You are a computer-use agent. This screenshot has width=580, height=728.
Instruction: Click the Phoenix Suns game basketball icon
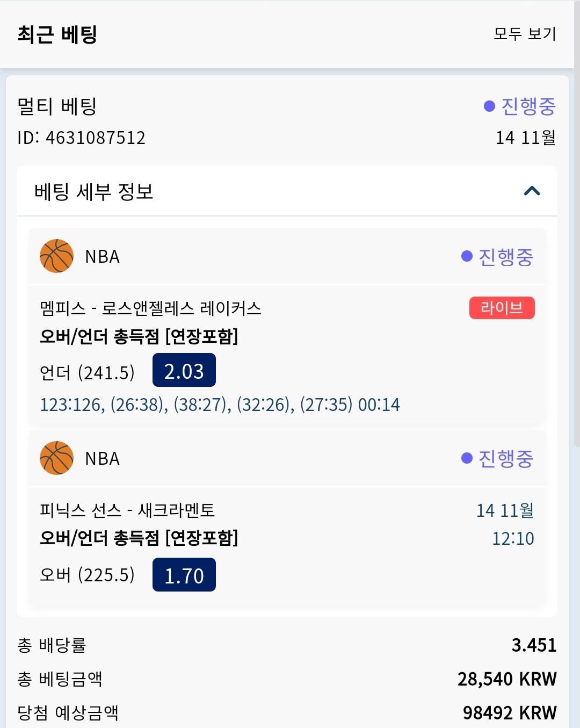[56, 458]
